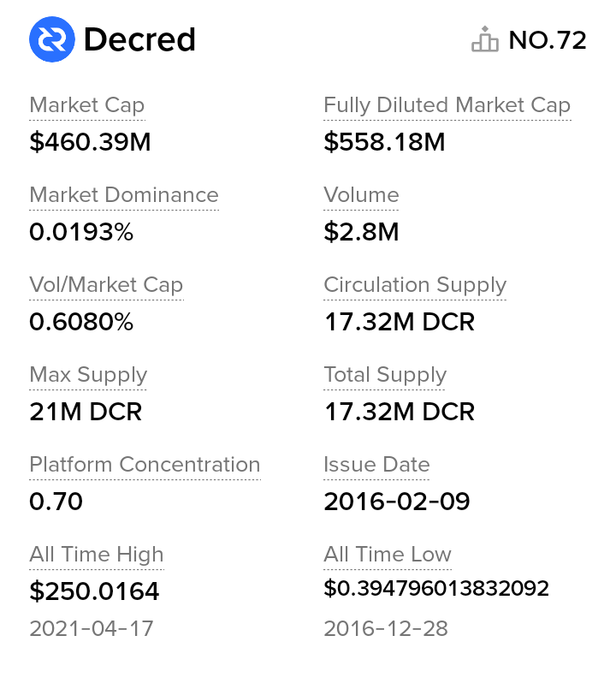Open the Vol/Market Cap label
This screenshot has height=695, width=616.
(x=106, y=285)
